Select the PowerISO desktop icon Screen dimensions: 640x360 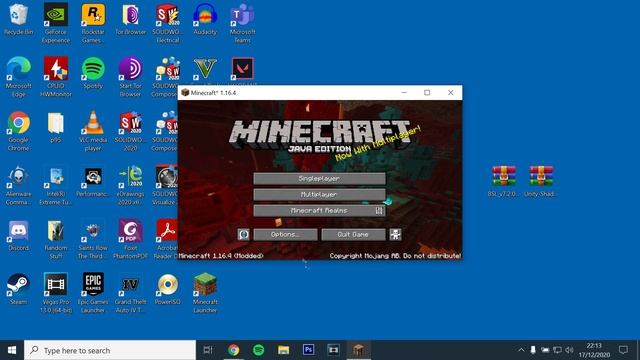pyautogui.click(x=168, y=289)
